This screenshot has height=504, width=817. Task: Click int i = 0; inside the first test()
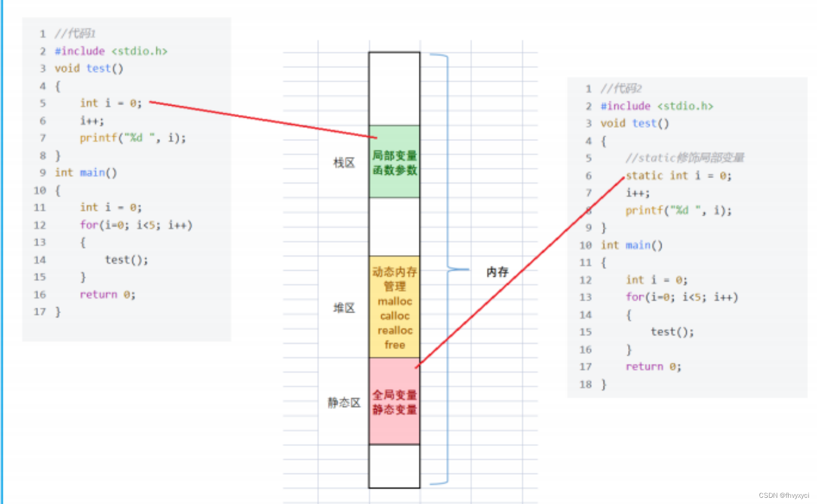coord(111,103)
